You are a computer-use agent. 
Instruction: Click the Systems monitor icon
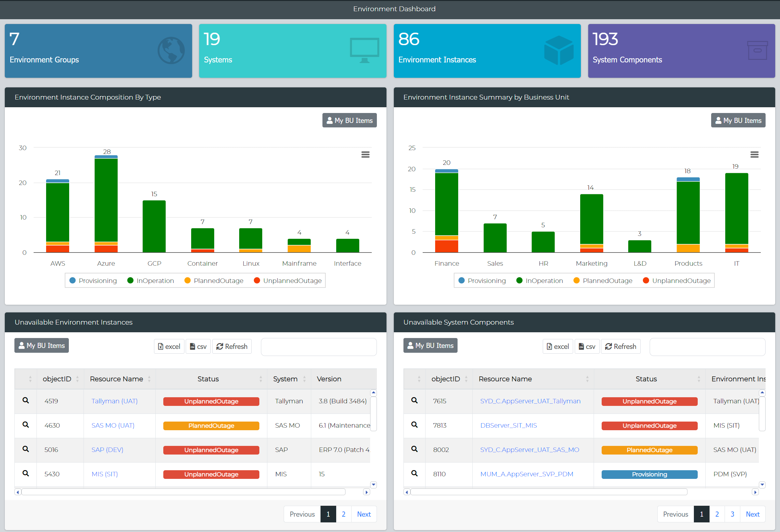364,51
